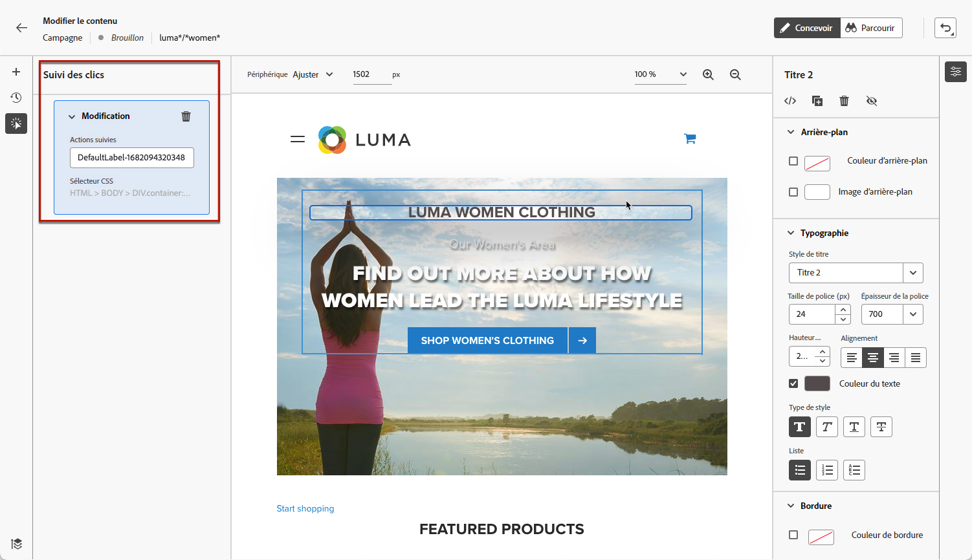Click the arrow button beside Shop Women's Clothing
Viewport: 972px width, 560px height.
[x=582, y=341]
